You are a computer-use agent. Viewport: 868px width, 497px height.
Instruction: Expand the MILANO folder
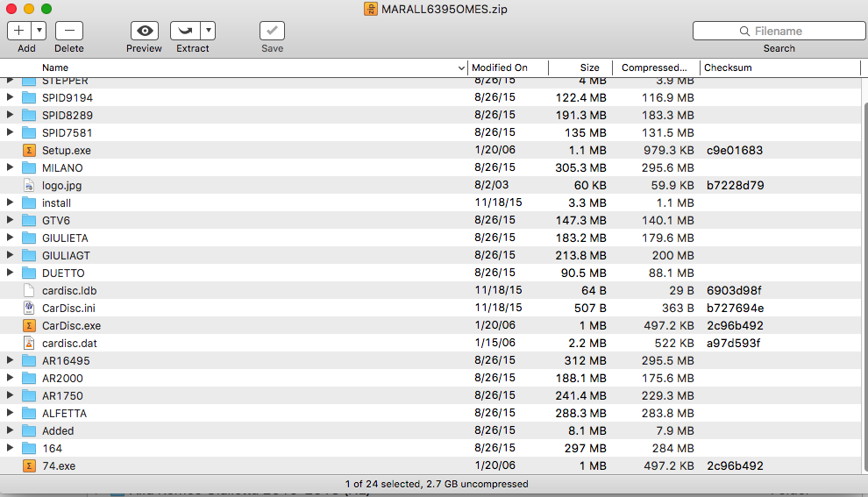click(10, 167)
